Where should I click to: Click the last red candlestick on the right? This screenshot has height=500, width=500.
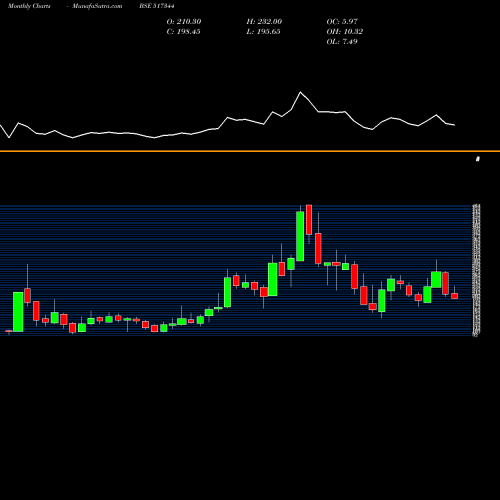click(x=455, y=296)
